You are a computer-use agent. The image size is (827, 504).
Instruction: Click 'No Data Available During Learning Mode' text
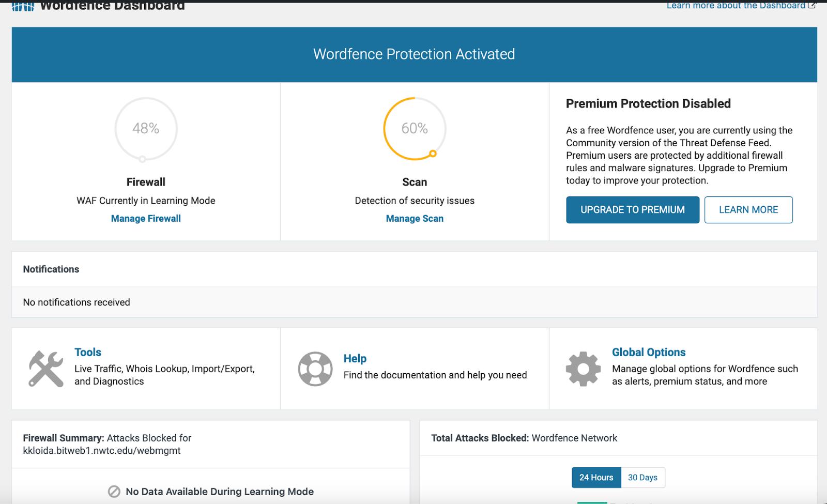tap(220, 492)
